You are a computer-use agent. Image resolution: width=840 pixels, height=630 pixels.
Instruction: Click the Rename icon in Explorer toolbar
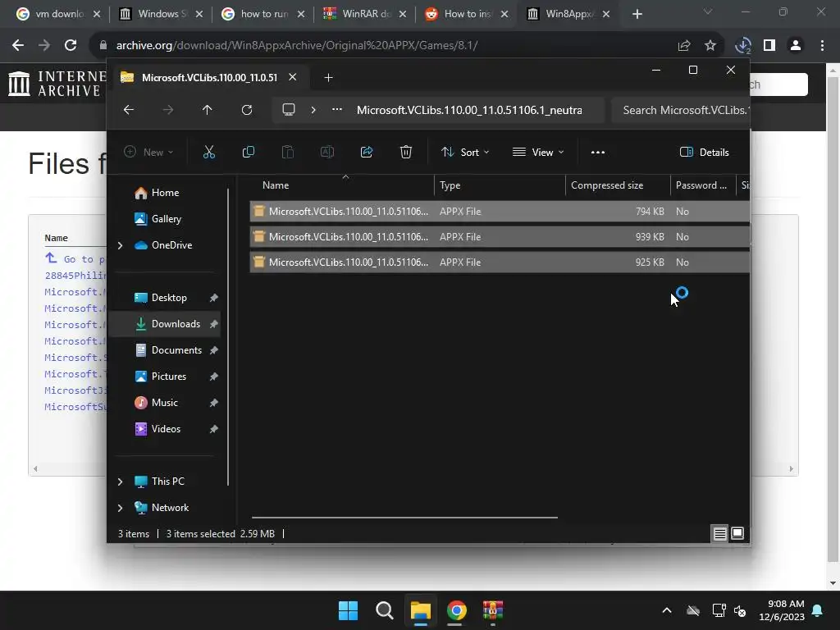point(326,152)
